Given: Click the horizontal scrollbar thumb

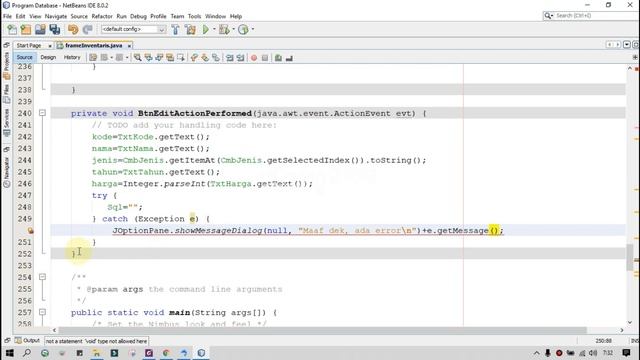Looking at the screenshot, I should (x=322, y=330).
